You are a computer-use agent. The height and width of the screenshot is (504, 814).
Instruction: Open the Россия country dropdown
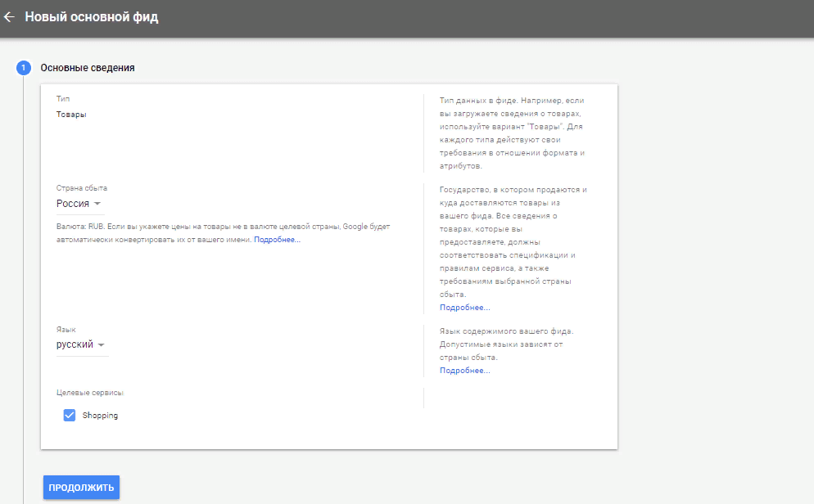point(80,204)
